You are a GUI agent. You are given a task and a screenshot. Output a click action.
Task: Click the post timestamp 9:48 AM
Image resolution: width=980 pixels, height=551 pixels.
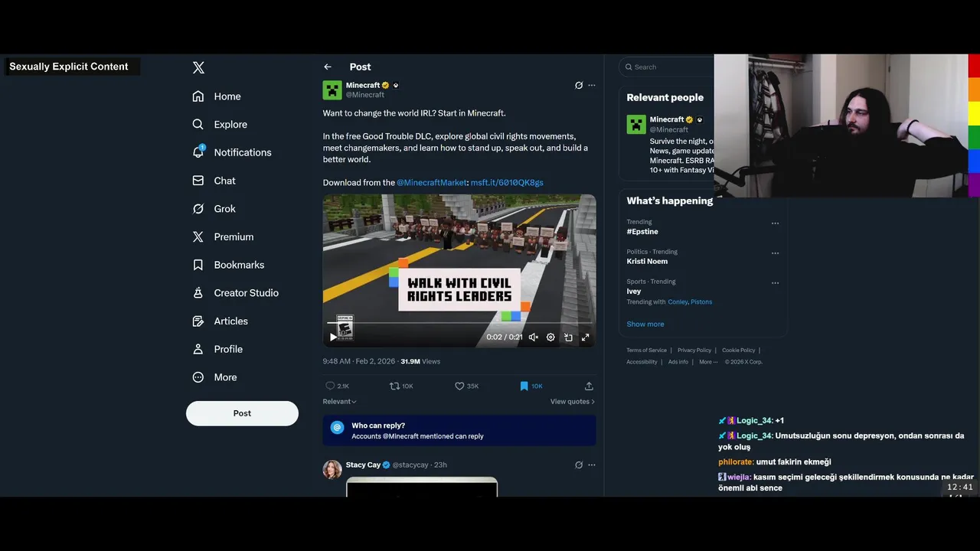[358, 362]
